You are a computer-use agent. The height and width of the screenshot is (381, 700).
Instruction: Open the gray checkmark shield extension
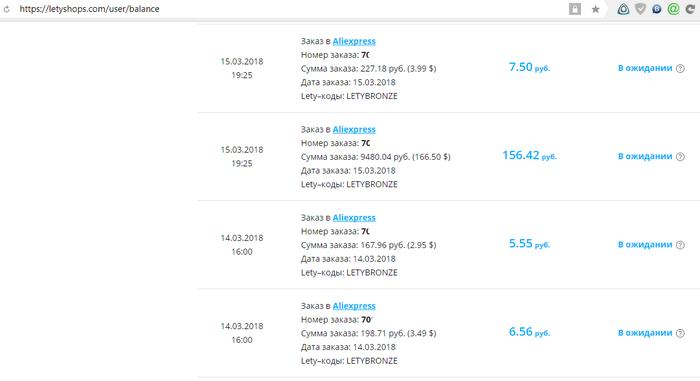coord(641,9)
